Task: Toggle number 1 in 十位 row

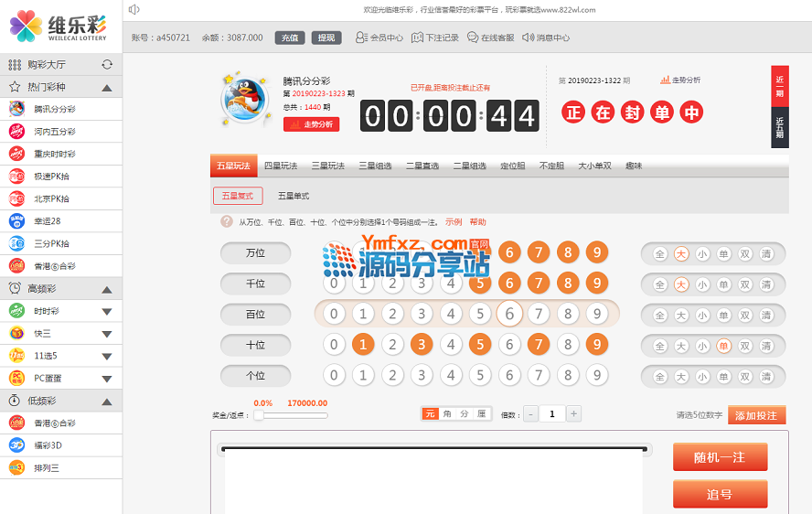Action: coord(363,345)
